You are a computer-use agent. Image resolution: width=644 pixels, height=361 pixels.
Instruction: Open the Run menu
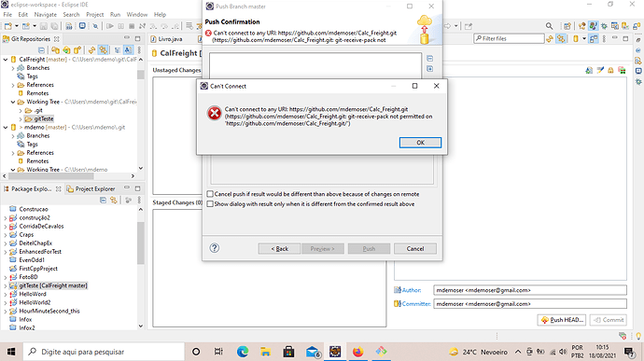tap(115, 14)
